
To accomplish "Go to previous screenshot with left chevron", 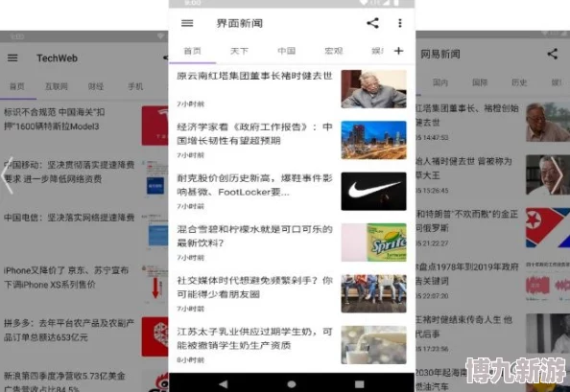I will [x=8, y=175].
